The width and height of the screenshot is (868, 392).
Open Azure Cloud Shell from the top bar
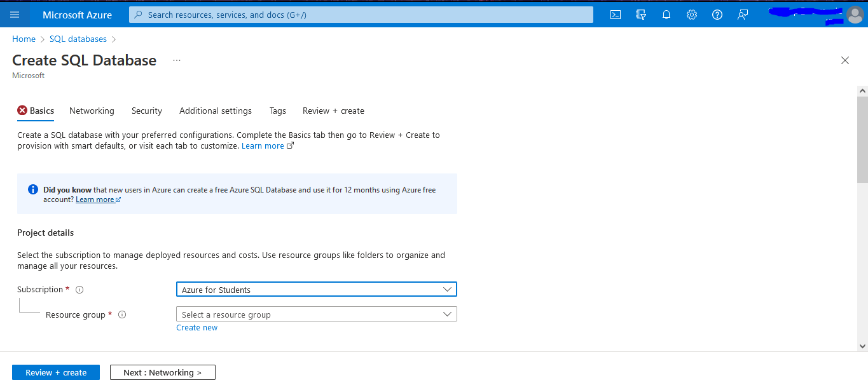point(615,15)
